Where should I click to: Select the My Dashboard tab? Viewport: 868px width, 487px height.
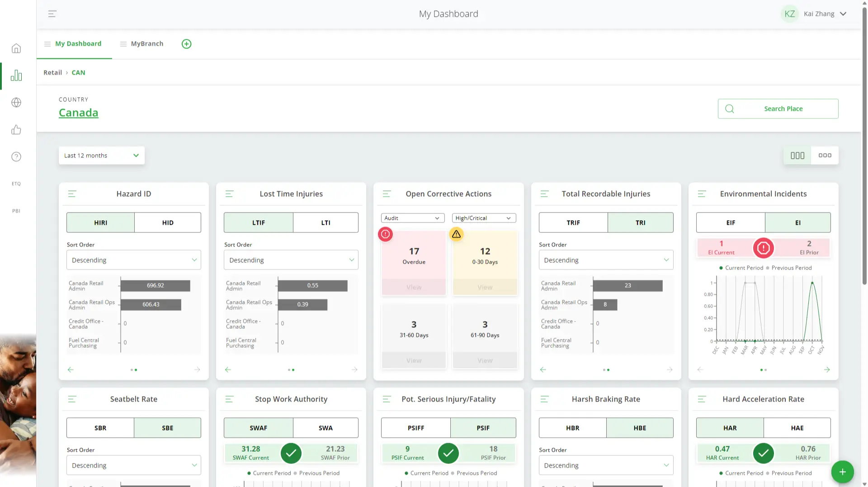pos(78,44)
